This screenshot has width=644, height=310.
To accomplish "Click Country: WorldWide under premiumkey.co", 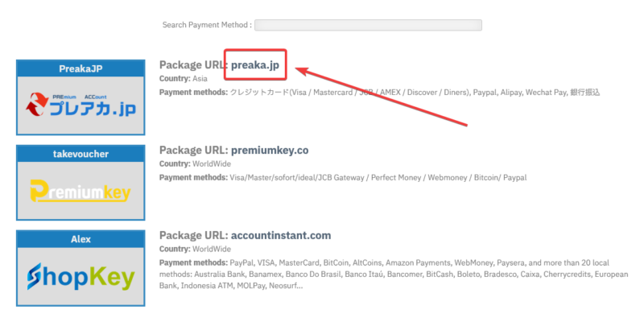I will [195, 163].
